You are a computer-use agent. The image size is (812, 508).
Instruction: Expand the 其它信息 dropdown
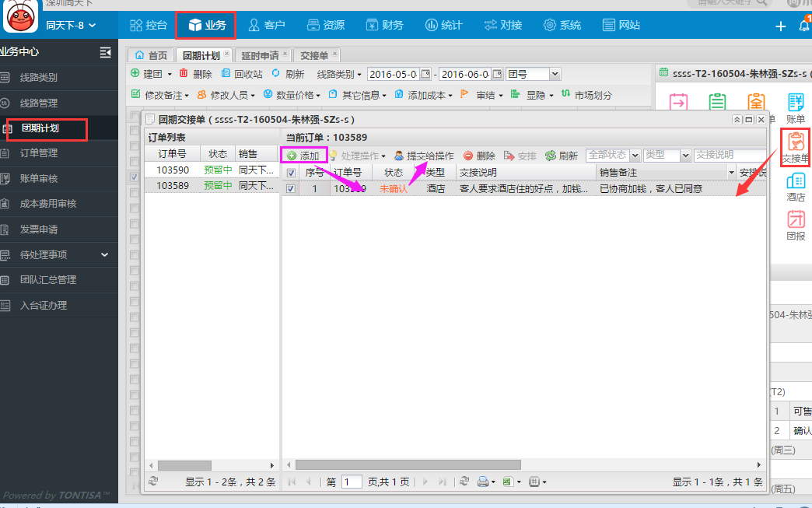pos(357,95)
